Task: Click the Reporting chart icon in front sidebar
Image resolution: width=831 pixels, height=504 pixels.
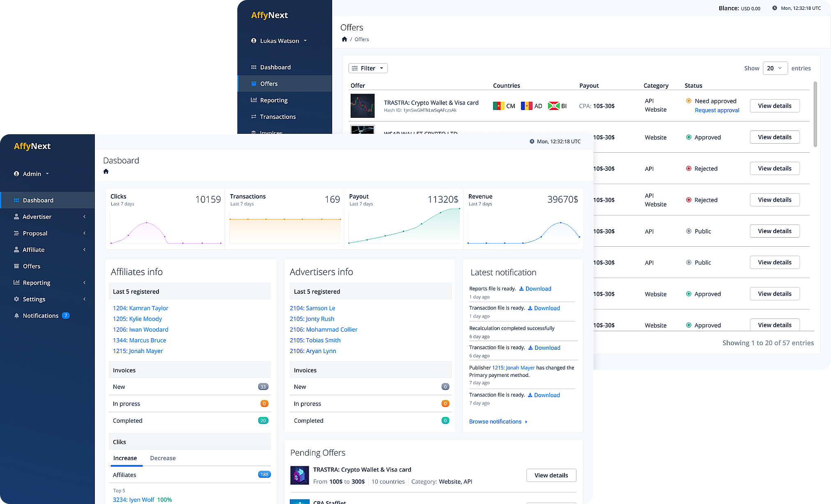Action: pos(16,282)
